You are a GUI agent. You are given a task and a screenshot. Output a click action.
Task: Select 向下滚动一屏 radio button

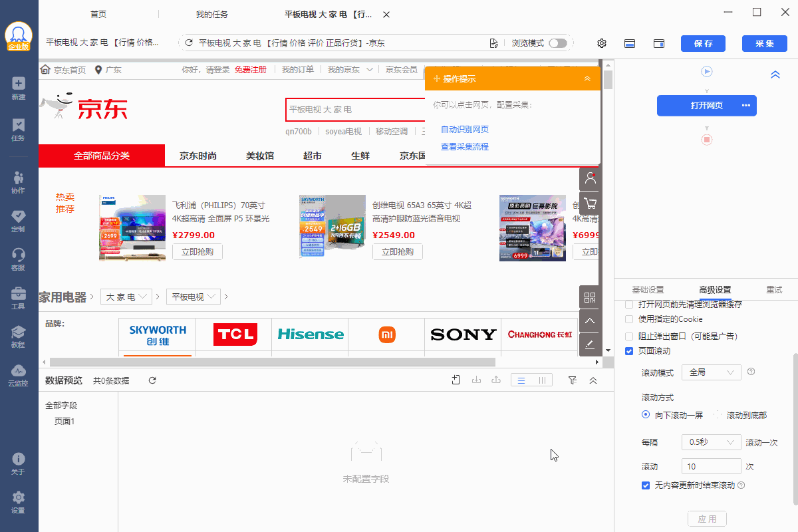click(x=646, y=415)
